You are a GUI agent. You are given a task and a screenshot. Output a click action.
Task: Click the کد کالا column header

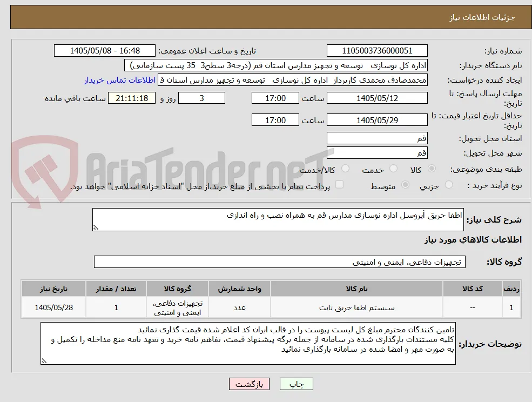point(473,289)
